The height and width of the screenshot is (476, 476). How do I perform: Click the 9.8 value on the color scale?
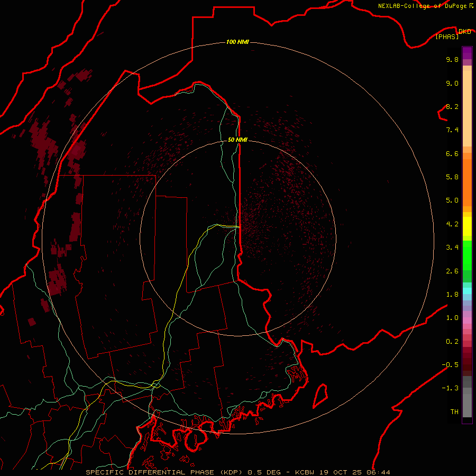[x=452, y=59]
